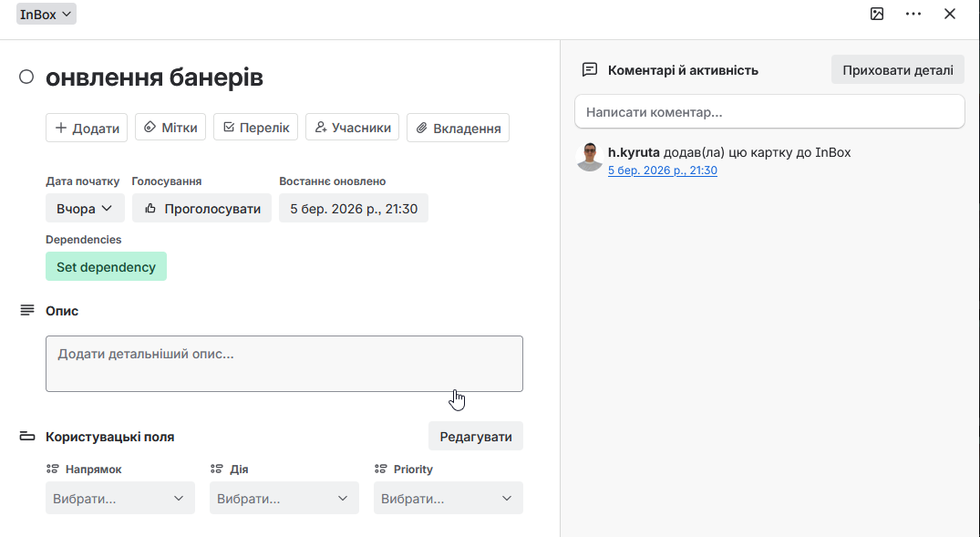980x537 pixels.
Task: Click the green Set dependency button
Action: click(106, 267)
